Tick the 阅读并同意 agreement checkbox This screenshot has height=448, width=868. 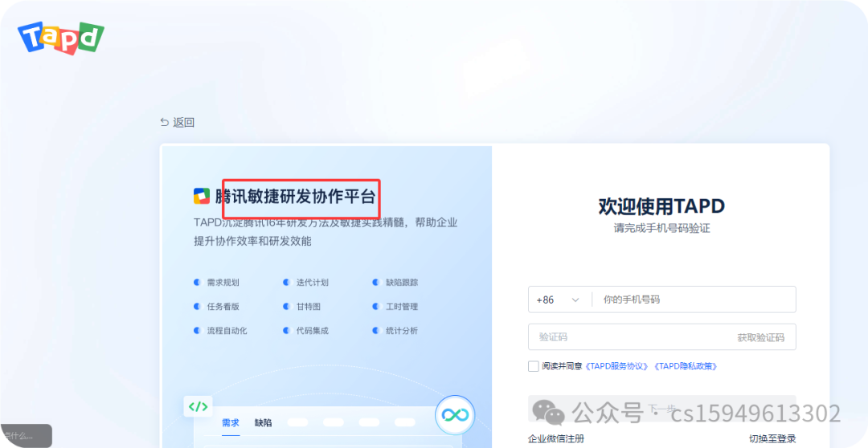click(534, 366)
